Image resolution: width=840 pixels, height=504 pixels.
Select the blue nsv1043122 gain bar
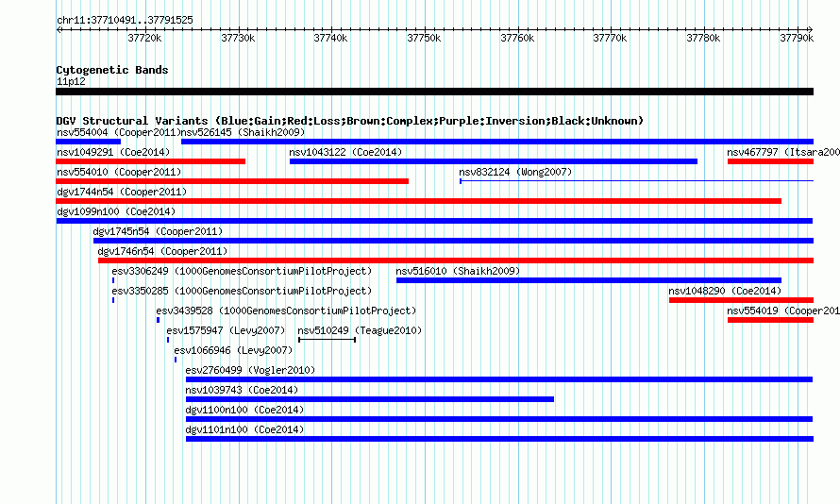[x=494, y=161]
